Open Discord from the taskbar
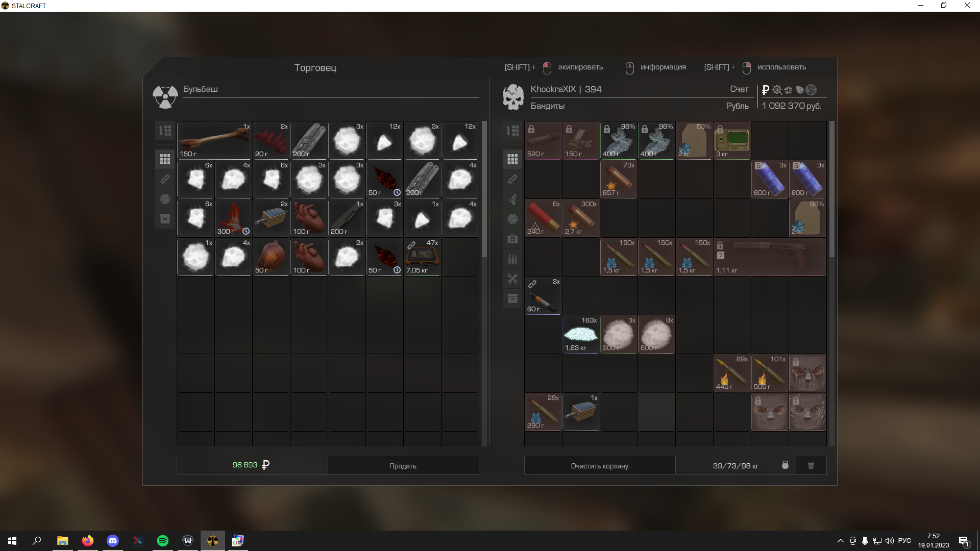This screenshot has height=551, width=980. click(113, 541)
